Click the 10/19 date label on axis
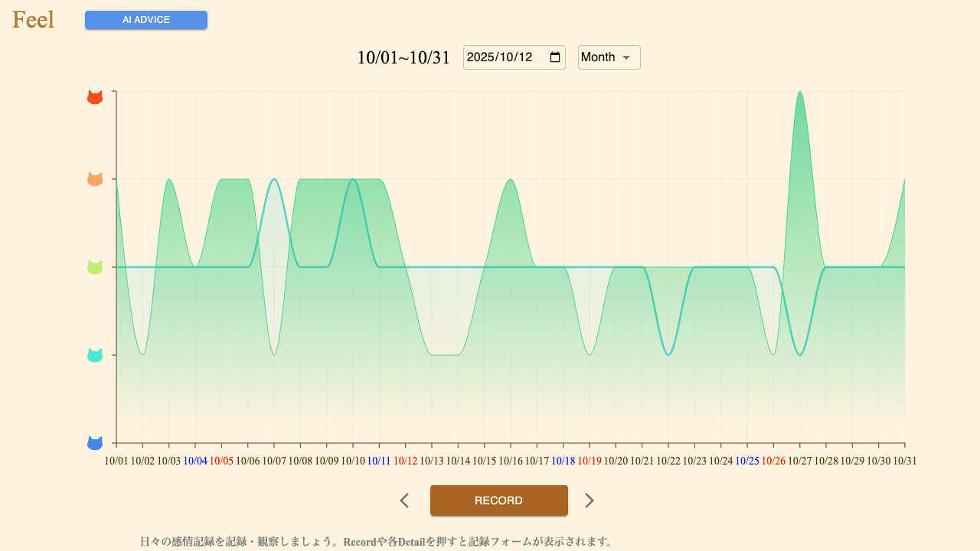The width and height of the screenshot is (980, 551). pos(590,461)
